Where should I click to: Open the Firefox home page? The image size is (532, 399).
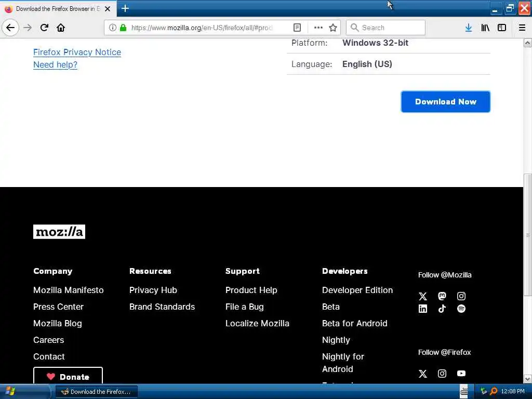[61, 28]
